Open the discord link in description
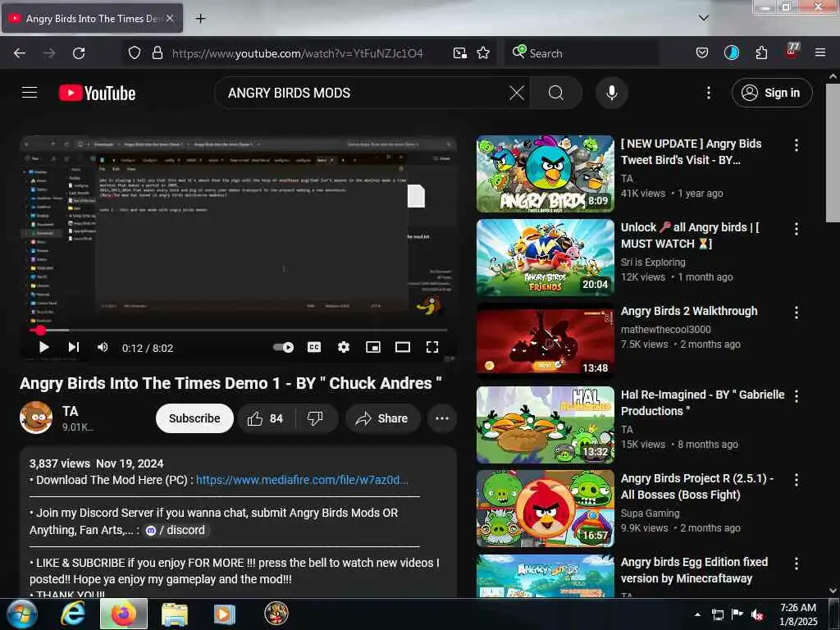Screen dimensions: 840x630 click(x=176, y=530)
